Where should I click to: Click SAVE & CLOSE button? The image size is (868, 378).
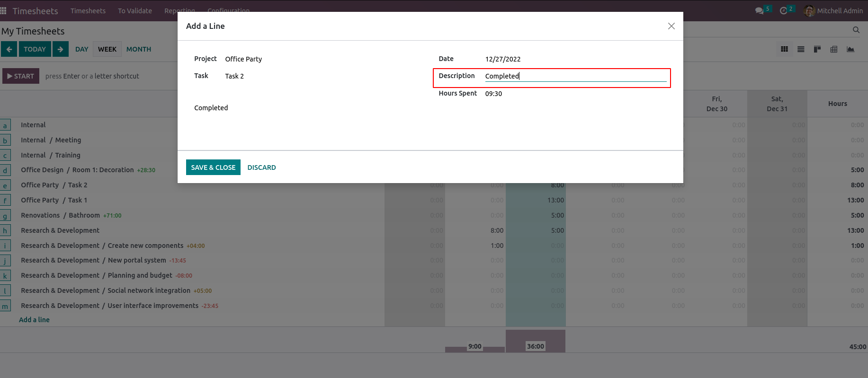tap(213, 167)
